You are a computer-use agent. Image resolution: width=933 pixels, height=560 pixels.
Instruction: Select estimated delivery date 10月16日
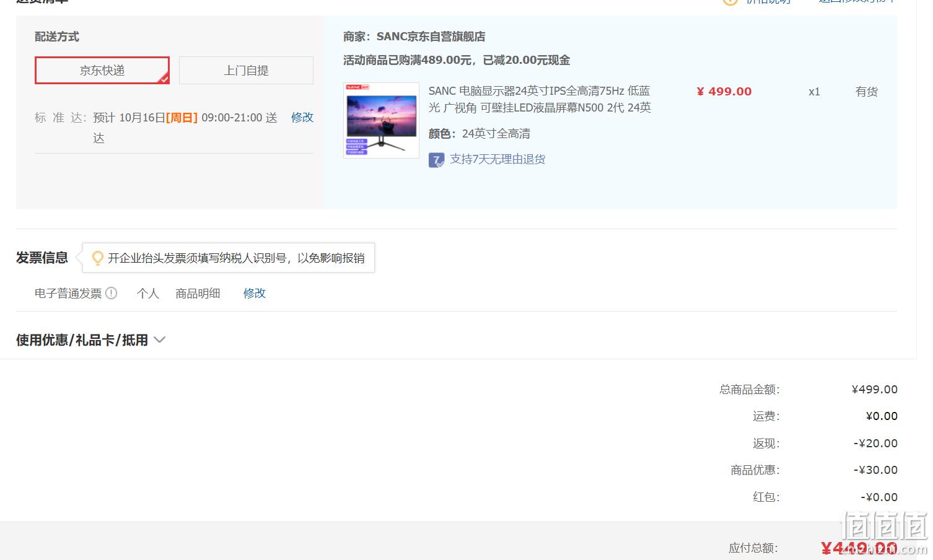click(x=142, y=118)
